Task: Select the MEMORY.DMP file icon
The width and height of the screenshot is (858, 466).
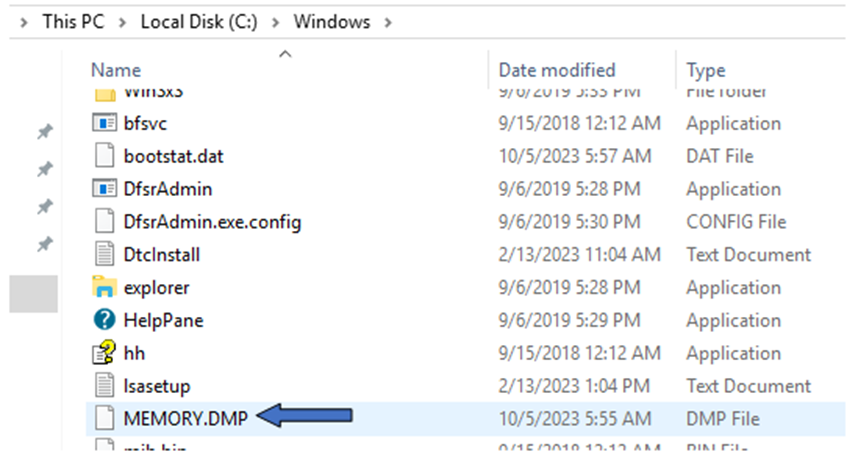Action: coord(105,419)
